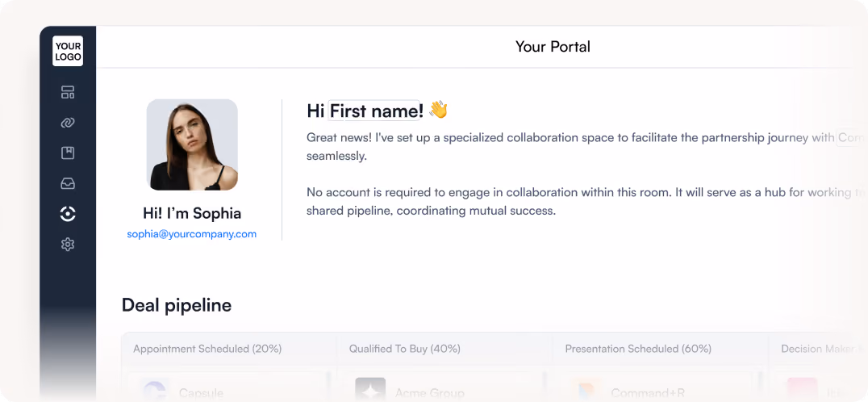The width and height of the screenshot is (868, 402).
Task: Open the dashboard layout icon in sidebar
Action: (68, 93)
